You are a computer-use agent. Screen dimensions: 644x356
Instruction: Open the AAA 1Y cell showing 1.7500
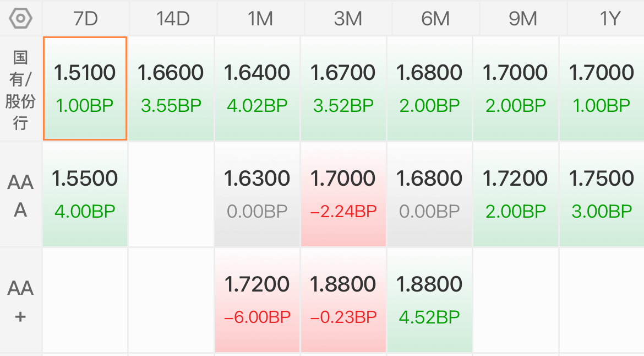(602, 195)
